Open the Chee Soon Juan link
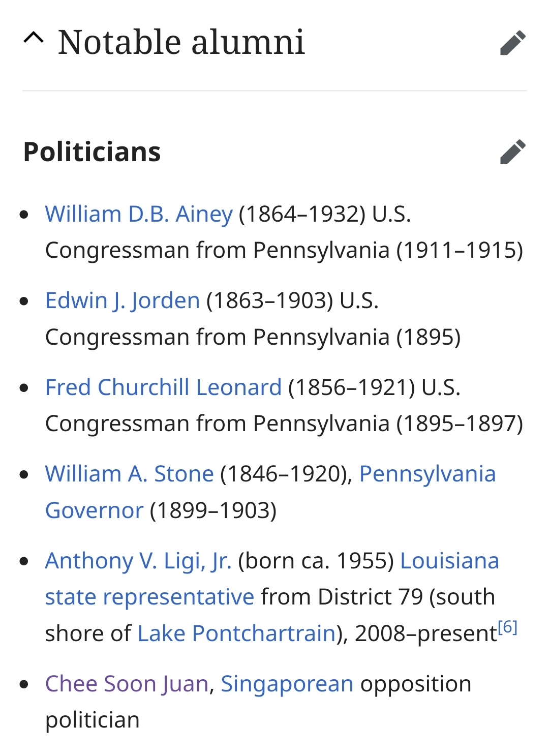 point(127,684)
